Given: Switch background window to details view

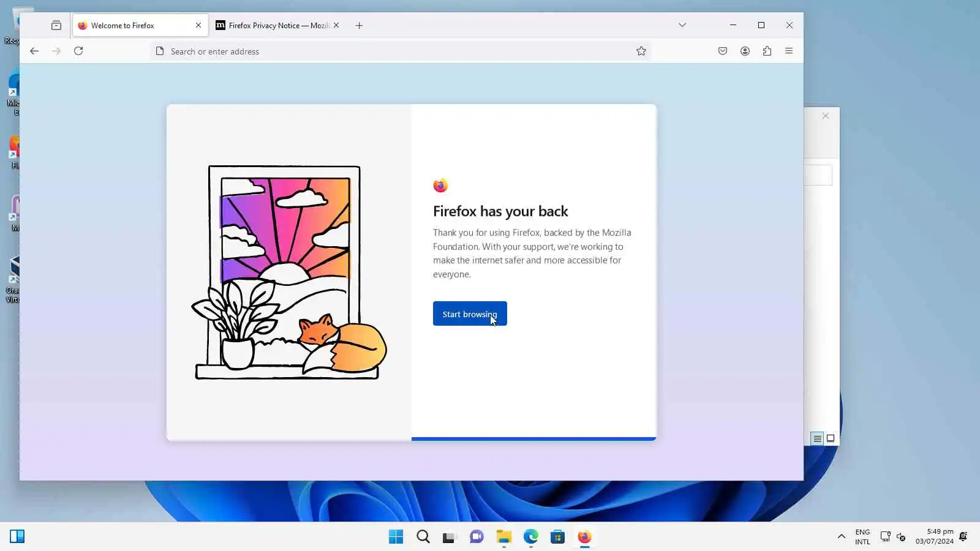Looking at the screenshot, I should coord(817,438).
